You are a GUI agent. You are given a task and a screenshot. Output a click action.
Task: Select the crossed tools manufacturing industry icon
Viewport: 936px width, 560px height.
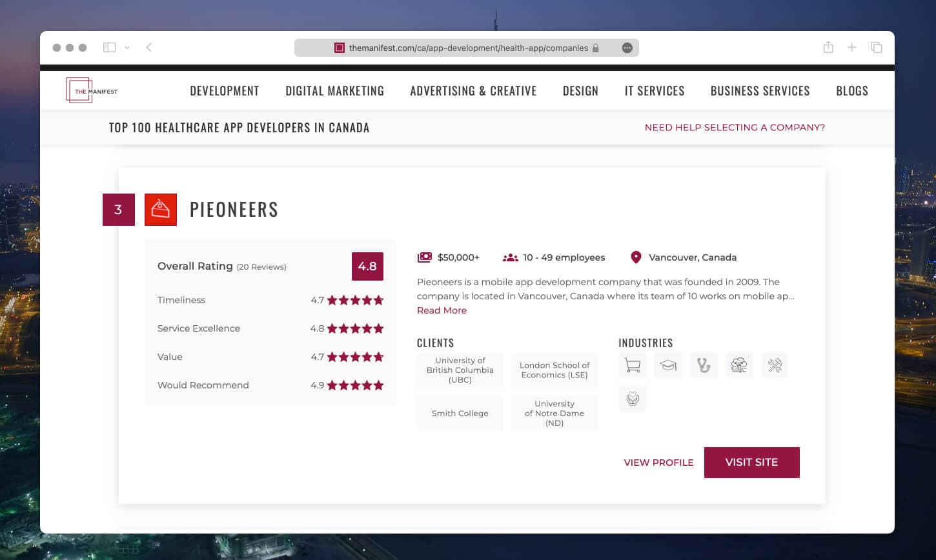[x=775, y=365]
